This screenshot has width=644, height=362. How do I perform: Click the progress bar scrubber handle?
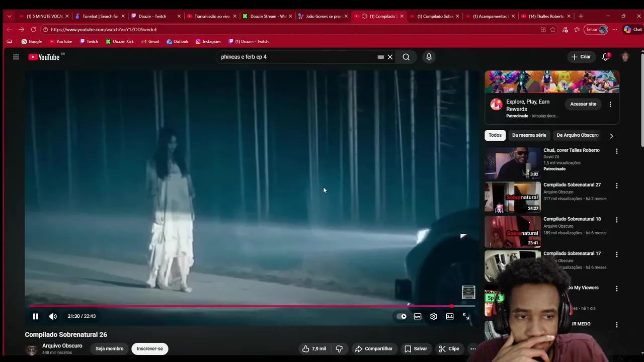pyautogui.click(x=452, y=306)
